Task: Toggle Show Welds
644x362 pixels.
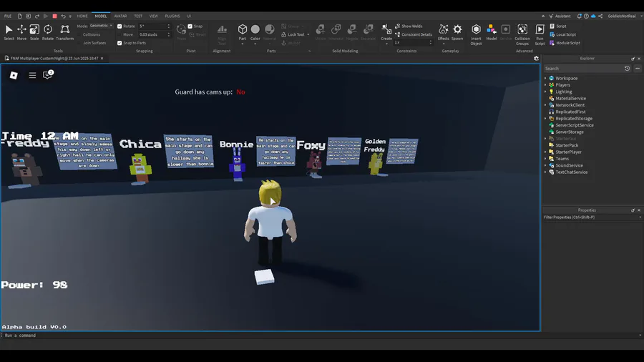Action: (409, 26)
